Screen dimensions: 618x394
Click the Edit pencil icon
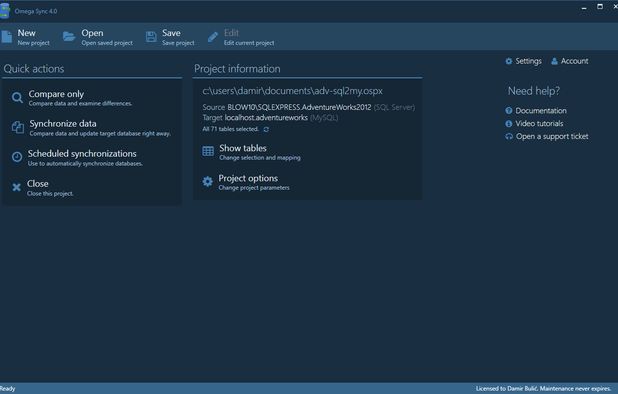(x=213, y=37)
